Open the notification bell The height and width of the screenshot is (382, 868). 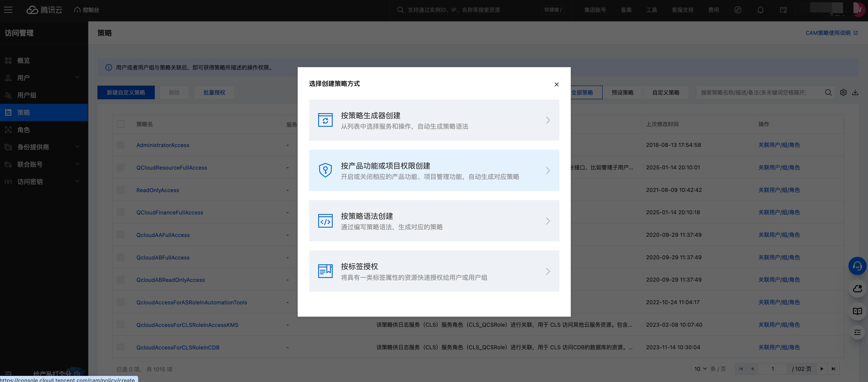coord(761,10)
